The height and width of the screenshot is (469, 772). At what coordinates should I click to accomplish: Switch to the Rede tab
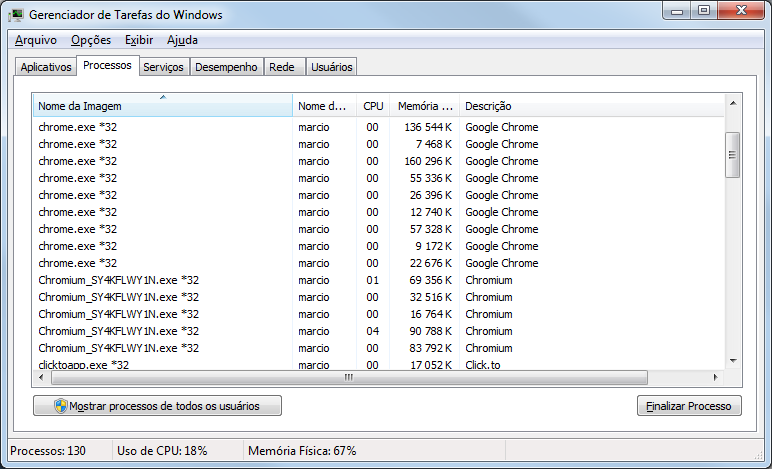(284, 67)
